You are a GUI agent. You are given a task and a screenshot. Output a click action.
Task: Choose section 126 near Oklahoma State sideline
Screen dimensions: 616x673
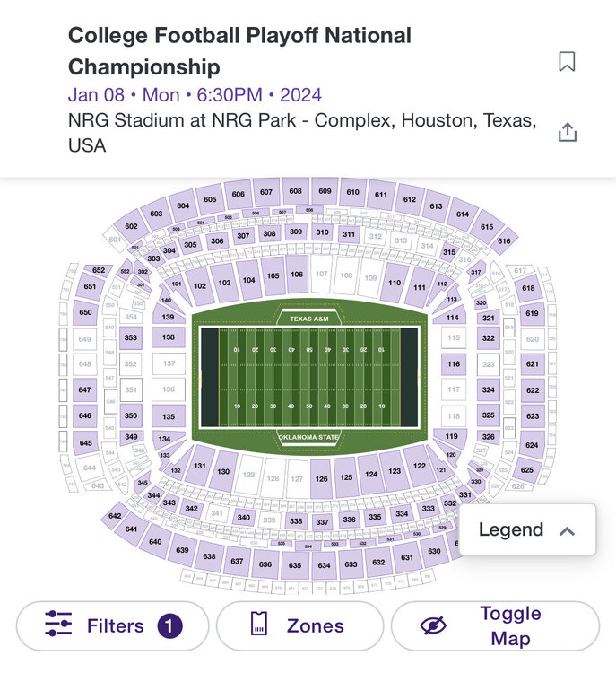321,479
